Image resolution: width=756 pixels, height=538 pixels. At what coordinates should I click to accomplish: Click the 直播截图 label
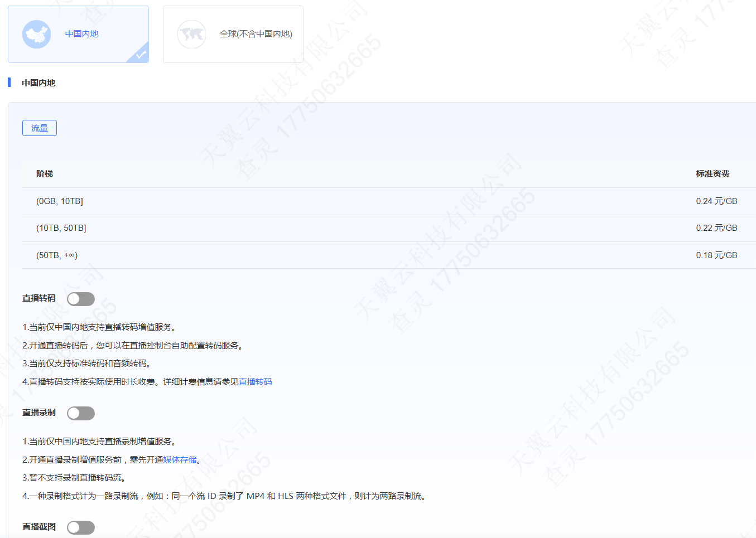coord(39,527)
